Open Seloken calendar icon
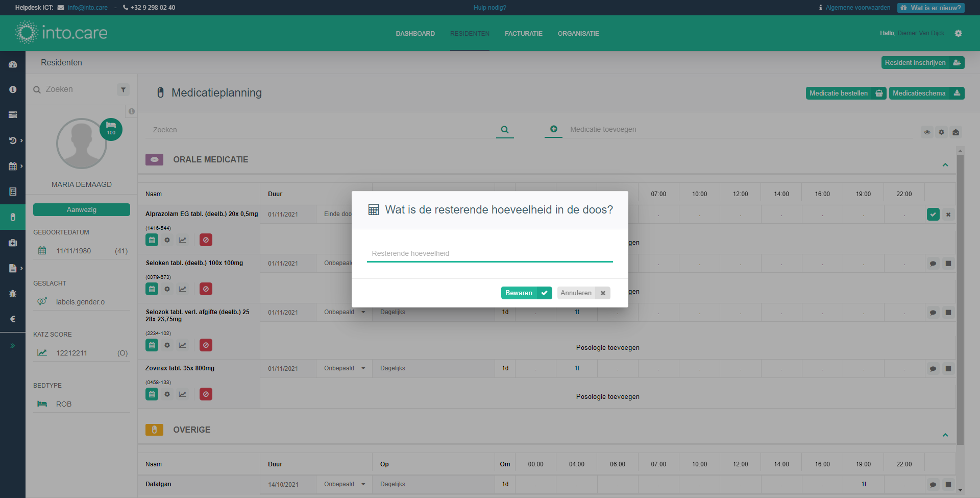 (x=152, y=289)
